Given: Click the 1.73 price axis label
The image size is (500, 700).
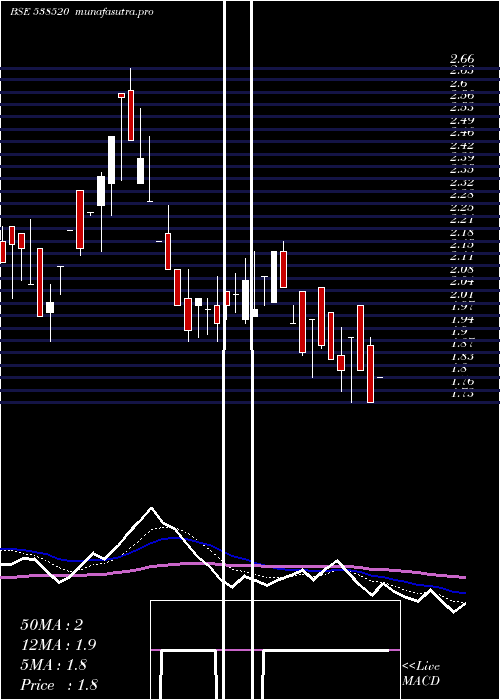Looking at the screenshot, I should tap(462, 394).
